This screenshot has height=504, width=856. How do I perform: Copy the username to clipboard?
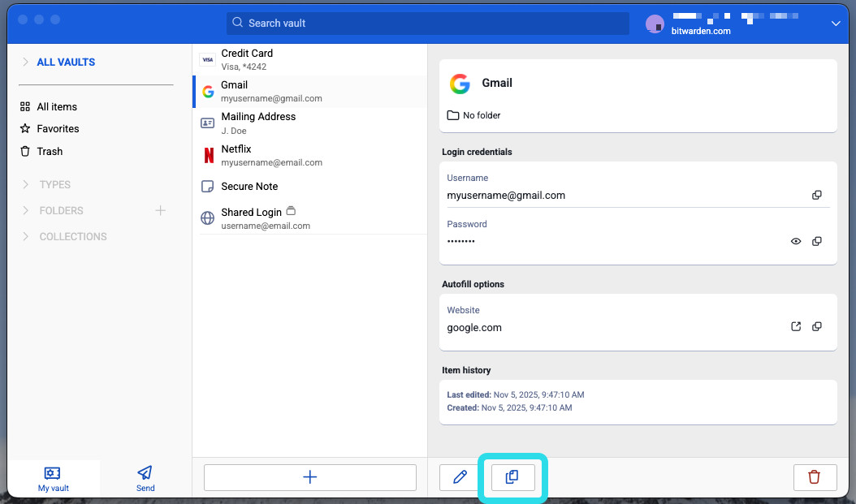817,196
